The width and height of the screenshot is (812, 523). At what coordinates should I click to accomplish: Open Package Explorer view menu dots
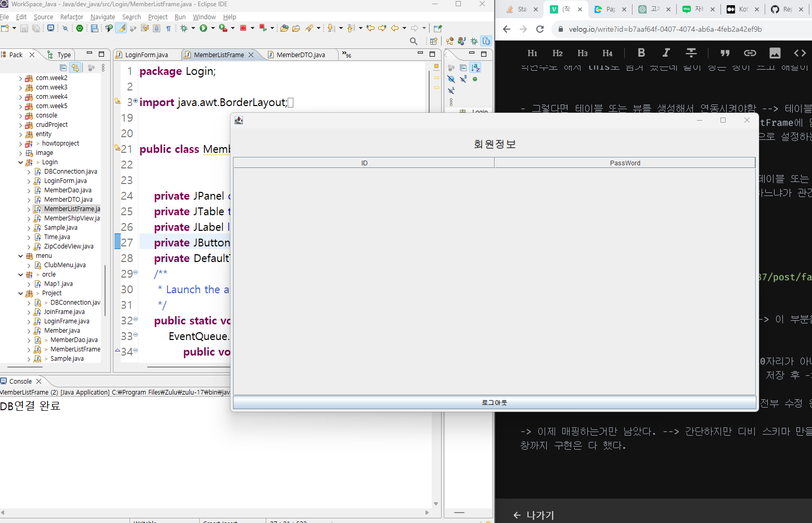click(103, 68)
